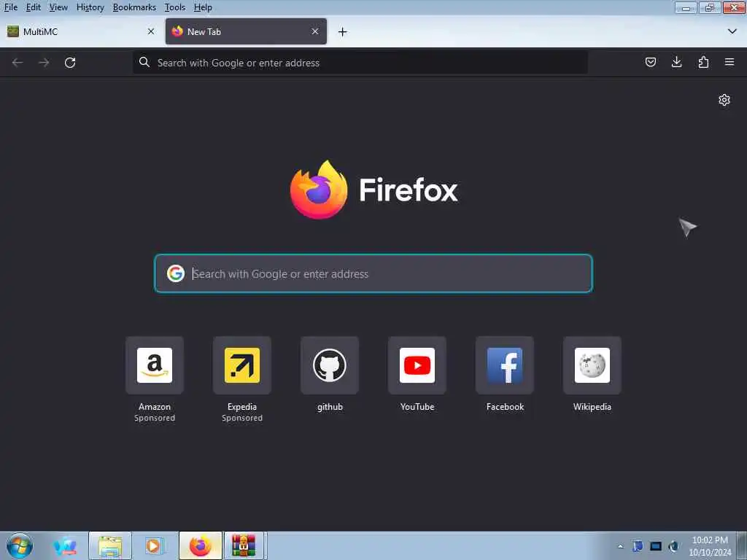Viewport: 747px width, 560px height.
Task: Open File Explorer from taskbar
Action: pyautogui.click(x=110, y=545)
